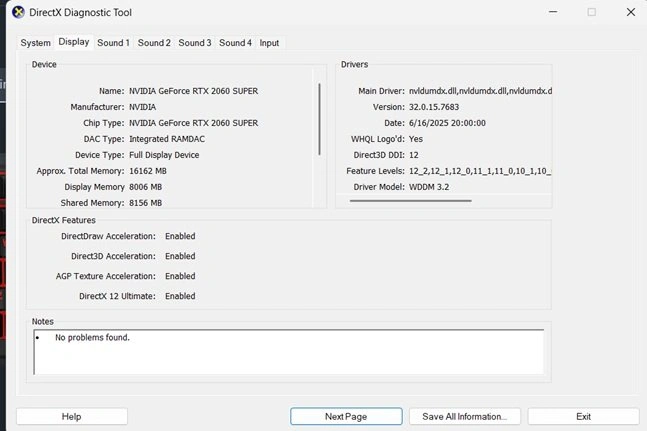Screen dimensions: 647x431
Task: Click the Direct3D Acceleration 'Enabled' value
Action: pos(180,256)
